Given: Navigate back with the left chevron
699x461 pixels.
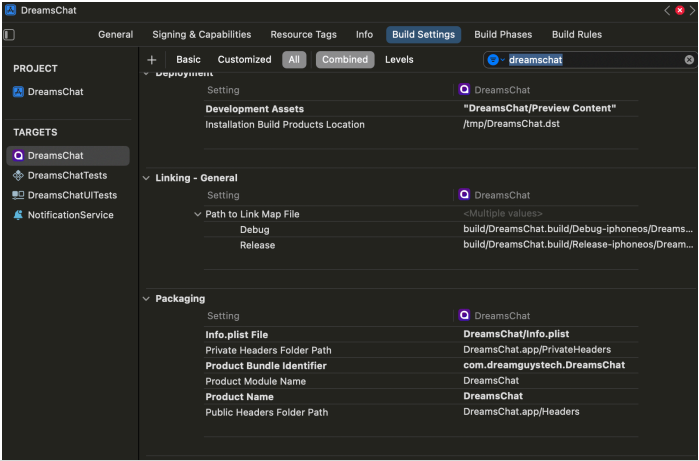Looking at the screenshot, I should pos(668,10).
